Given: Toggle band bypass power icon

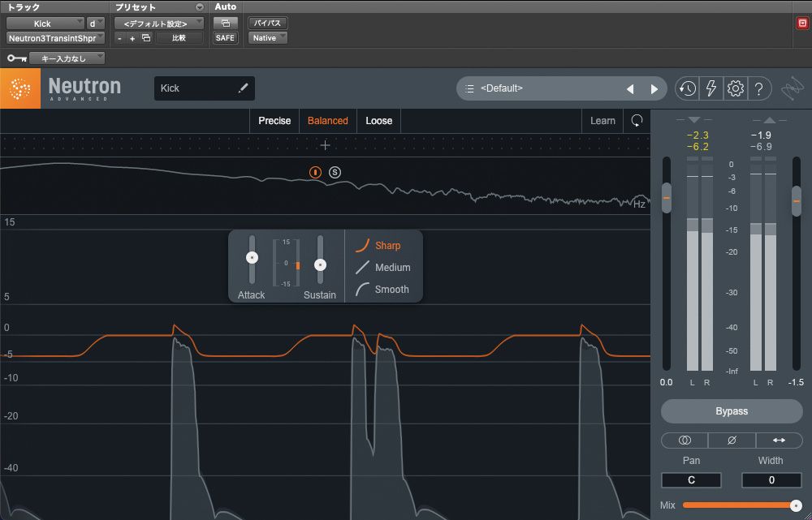Looking at the screenshot, I should click(x=315, y=172).
